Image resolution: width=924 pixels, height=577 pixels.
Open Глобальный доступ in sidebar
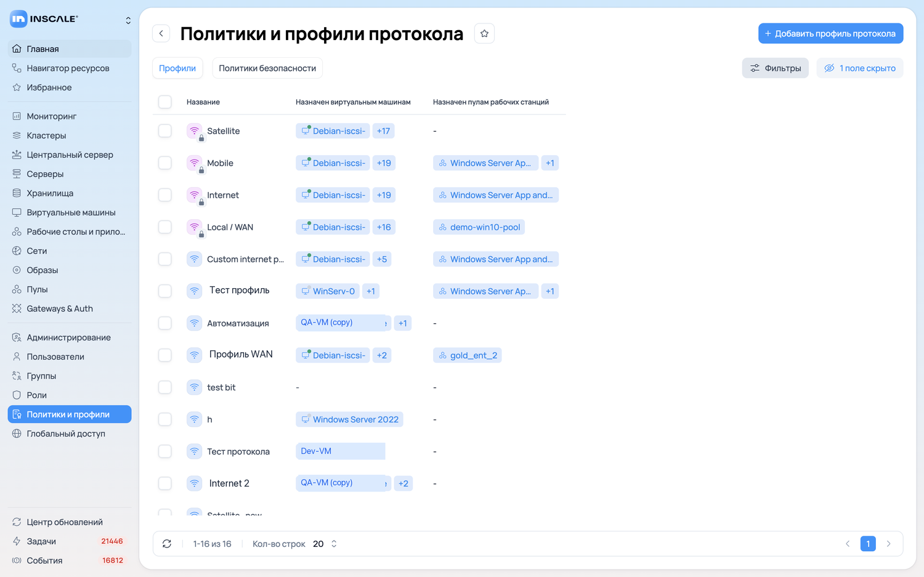coord(70,434)
